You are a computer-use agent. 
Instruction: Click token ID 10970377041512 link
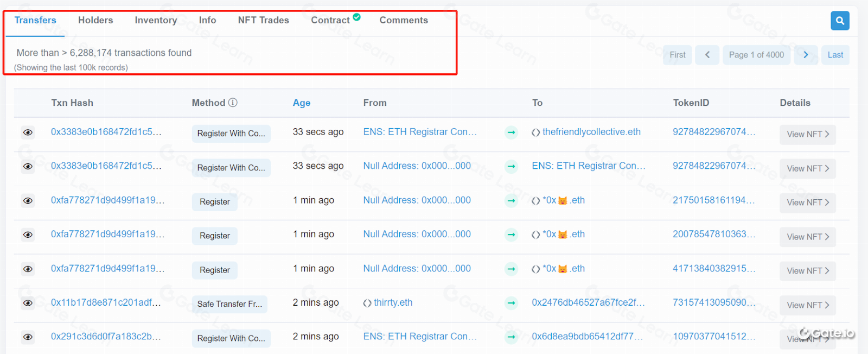click(x=713, y=337)
